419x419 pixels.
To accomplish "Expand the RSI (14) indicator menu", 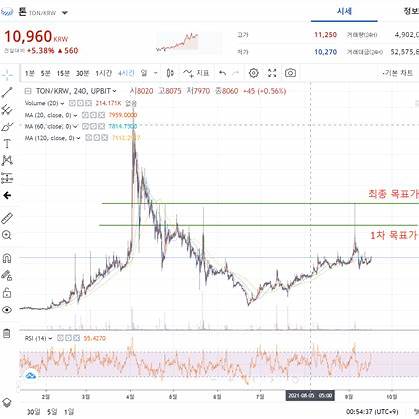I will (x=50, y=338).
